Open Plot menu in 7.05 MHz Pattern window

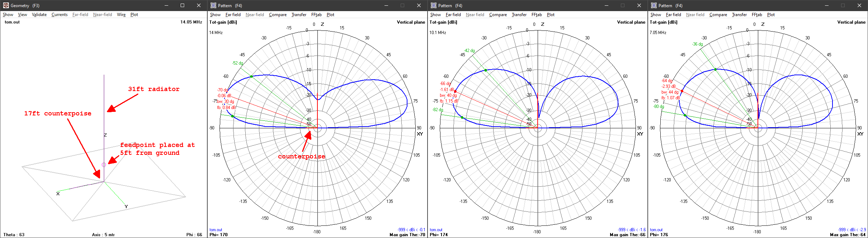click(x=771, y=15)
